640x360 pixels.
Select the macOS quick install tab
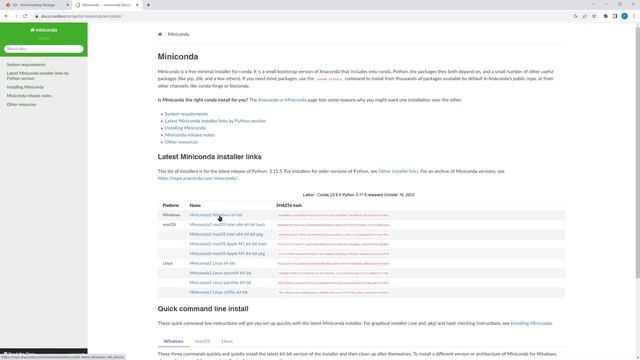202,341
